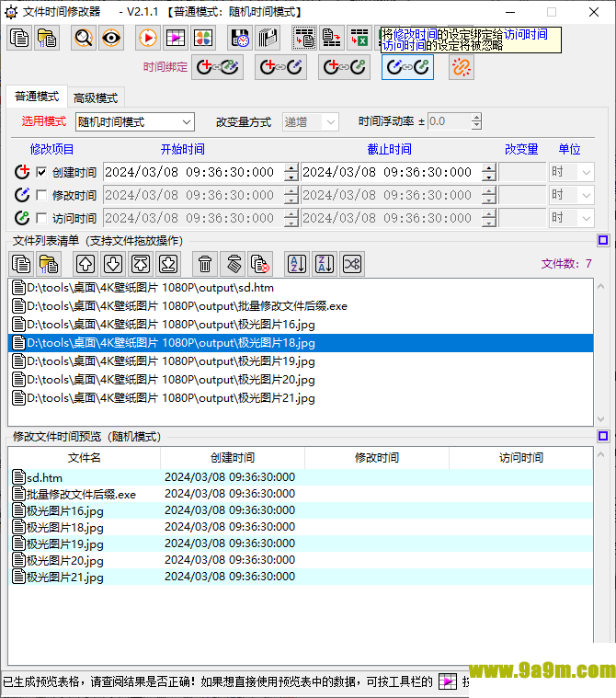
Task: Move selected file up one position
Action: [x=86, y=264]
